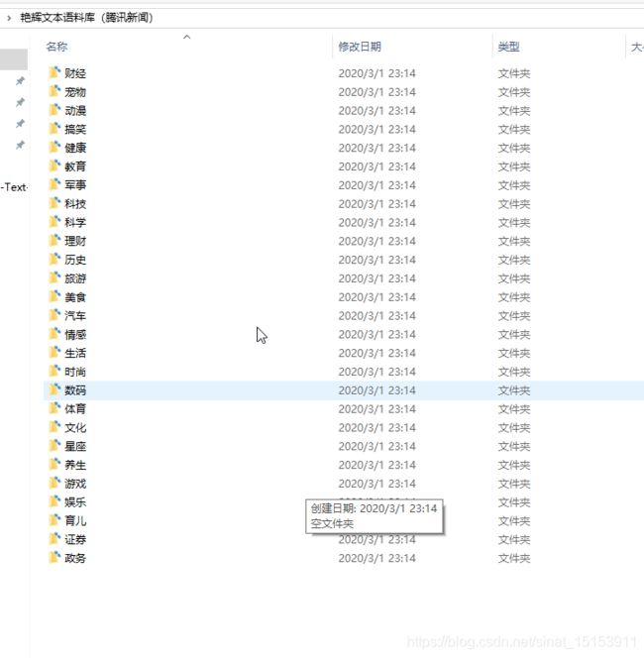Click the 历史 folder icon
This screenshot has height=658, width=644.
54,260
